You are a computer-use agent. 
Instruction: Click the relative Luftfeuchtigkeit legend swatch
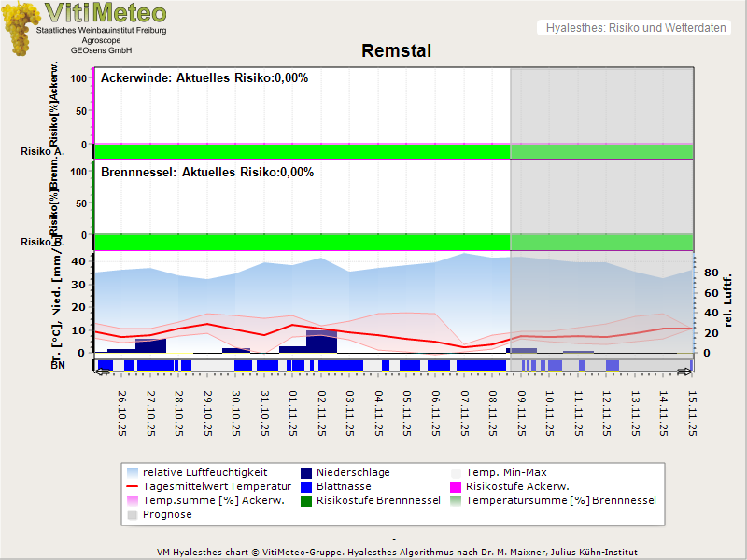[133, 472]
